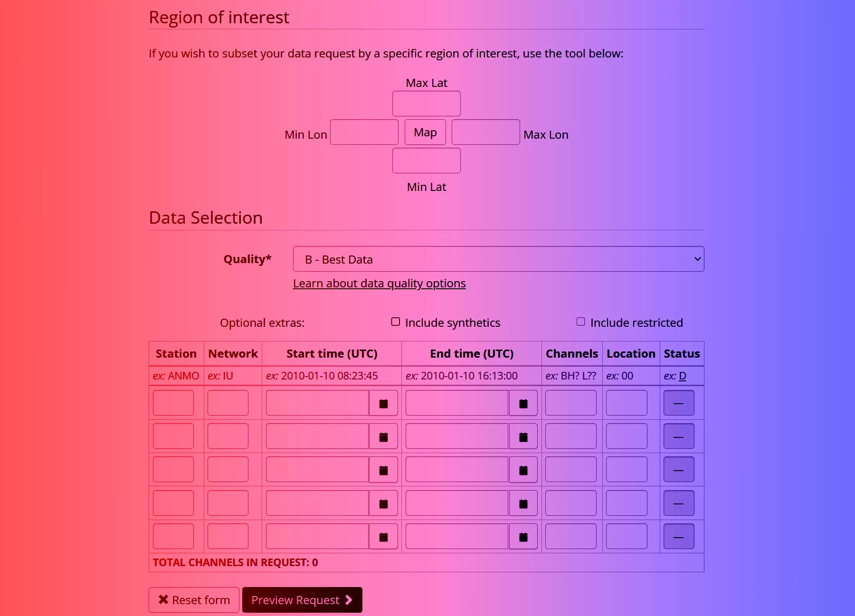
Task: Click the Preview Request button
Action: 302,600
